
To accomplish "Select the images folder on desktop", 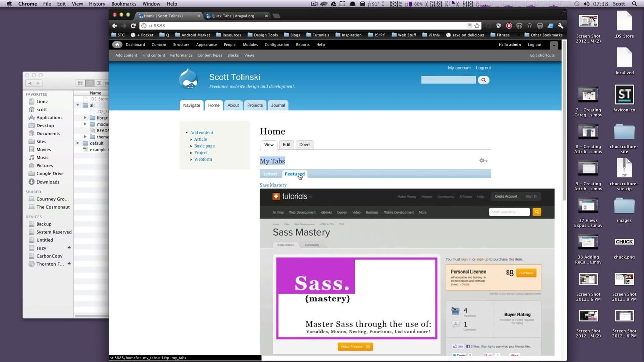I will 624,210.
